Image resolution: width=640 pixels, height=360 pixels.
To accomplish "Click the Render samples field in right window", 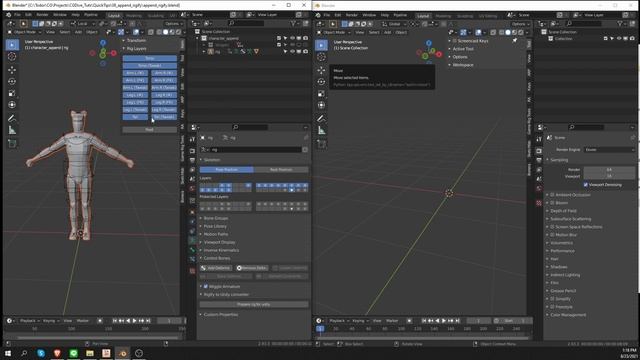I will click(x=609, y=169).
